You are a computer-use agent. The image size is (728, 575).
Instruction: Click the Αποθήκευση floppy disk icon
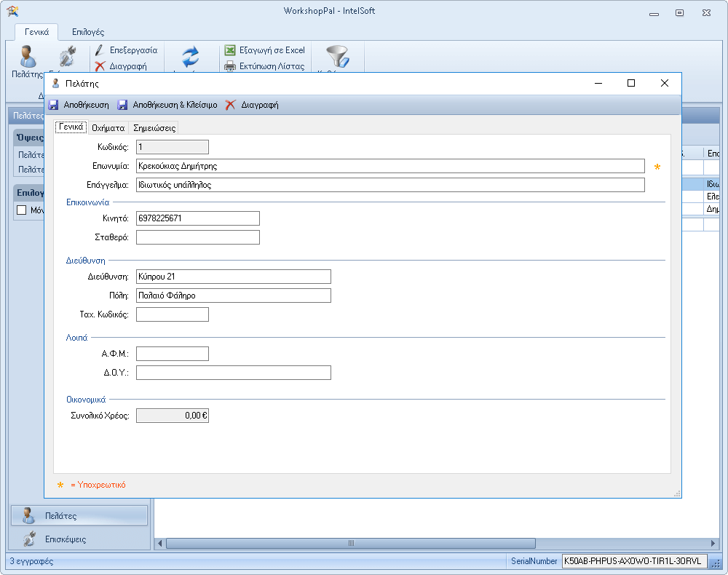pos(53,105)
